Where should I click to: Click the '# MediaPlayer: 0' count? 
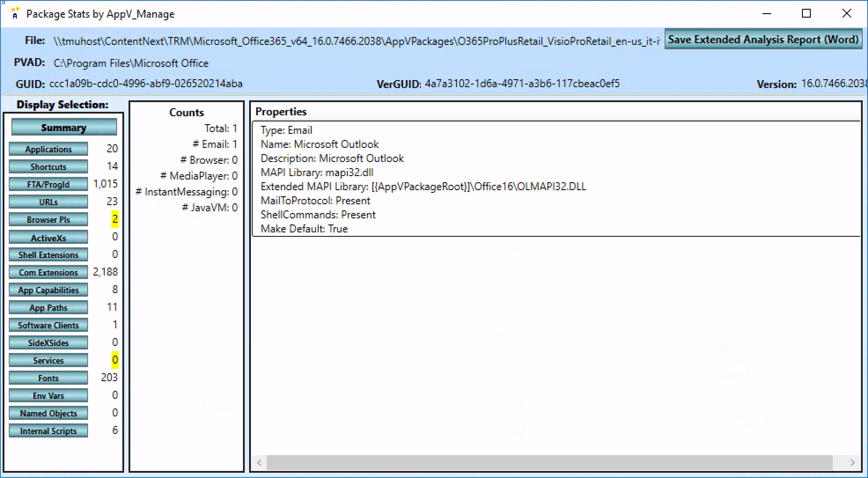click(x=199, y=176)
